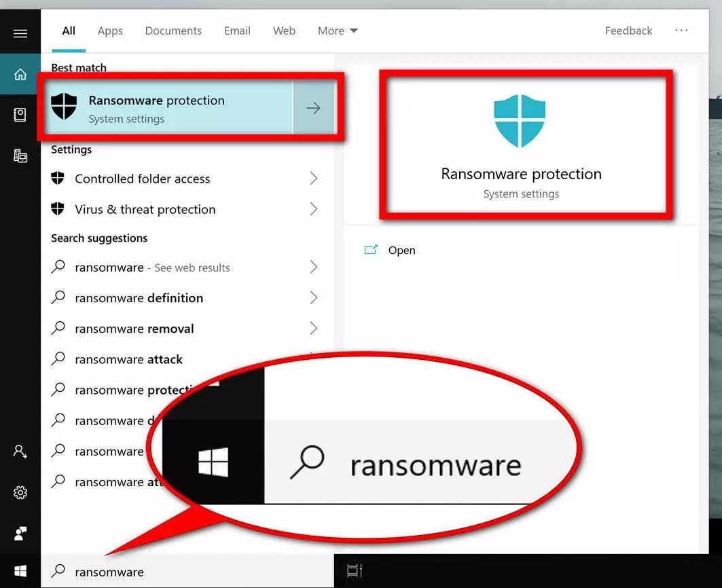The image size is (722, 588).
Task: Click the Feedback button
Action: 628,31
